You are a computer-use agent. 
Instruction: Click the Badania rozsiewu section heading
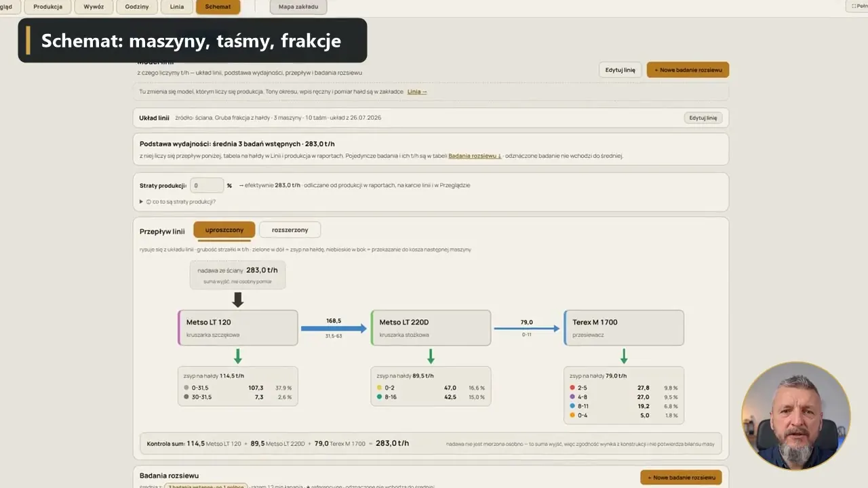pyautogui.click(x=169, y=476)
